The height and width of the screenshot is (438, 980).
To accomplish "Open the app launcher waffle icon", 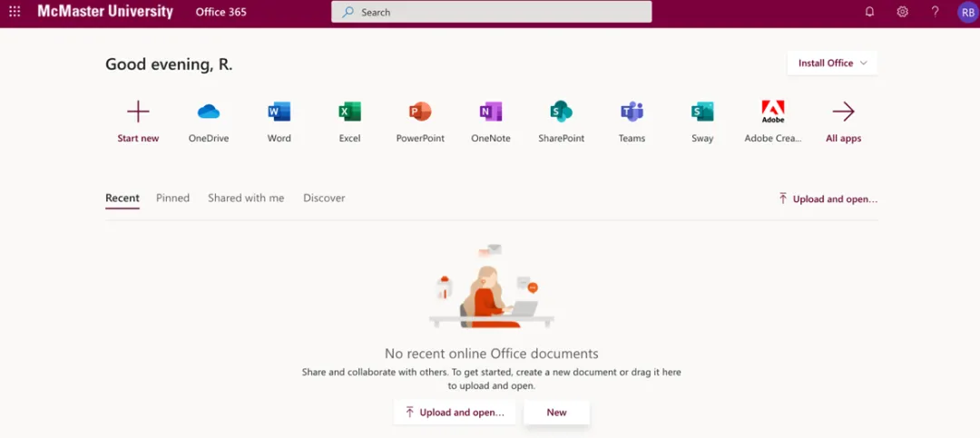I will [x=15, y=12].
